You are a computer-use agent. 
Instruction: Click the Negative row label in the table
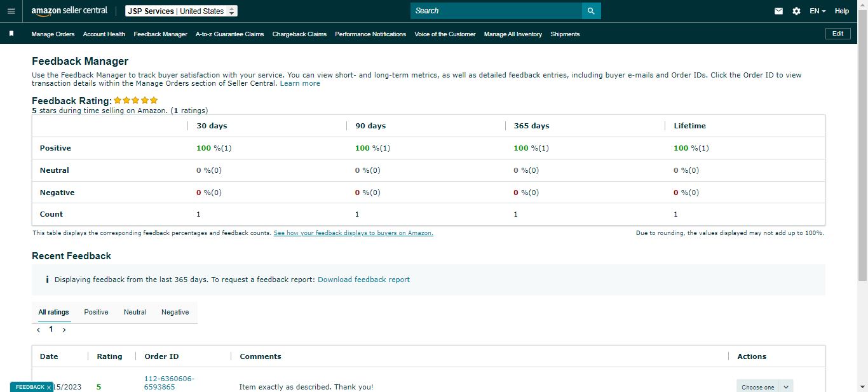(x=57, y=193)
